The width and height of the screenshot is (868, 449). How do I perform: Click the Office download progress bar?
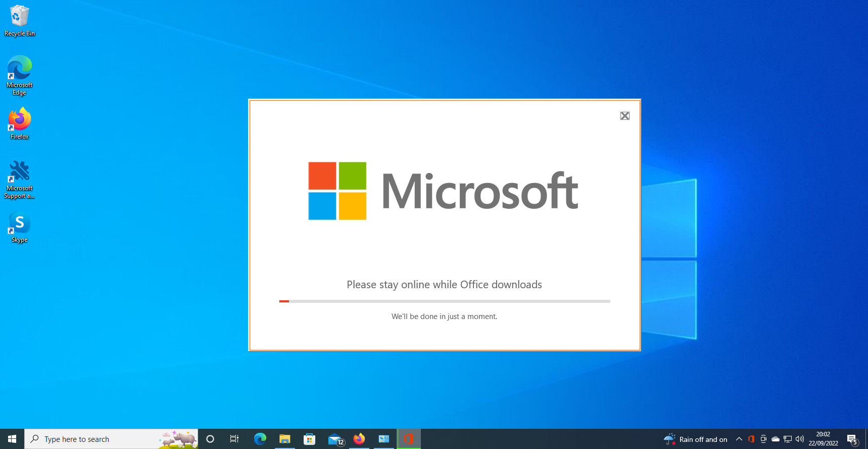pos(445,301)
